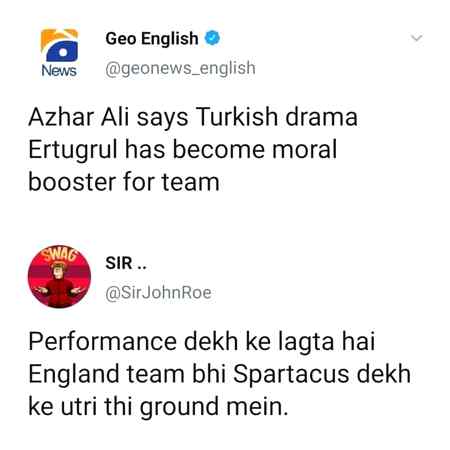Click 'ground mein.' at reply end
This screenshot has height=450, width=450.
click(214, 407)
